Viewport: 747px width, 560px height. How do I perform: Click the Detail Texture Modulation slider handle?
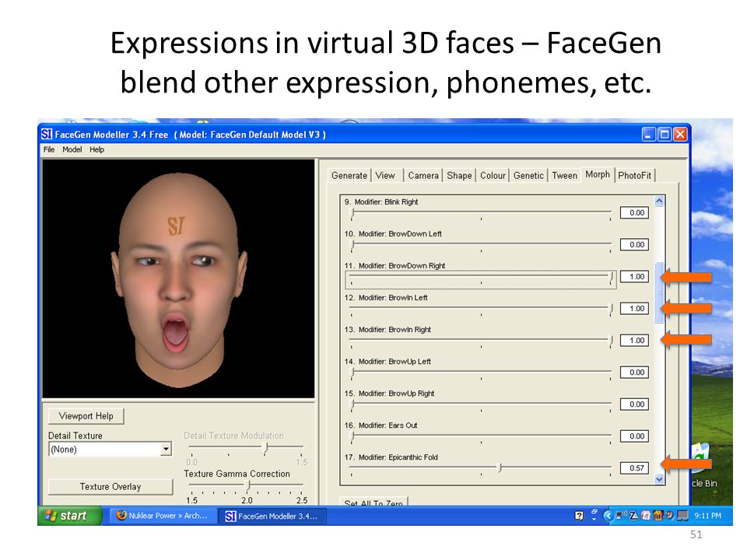266,447
